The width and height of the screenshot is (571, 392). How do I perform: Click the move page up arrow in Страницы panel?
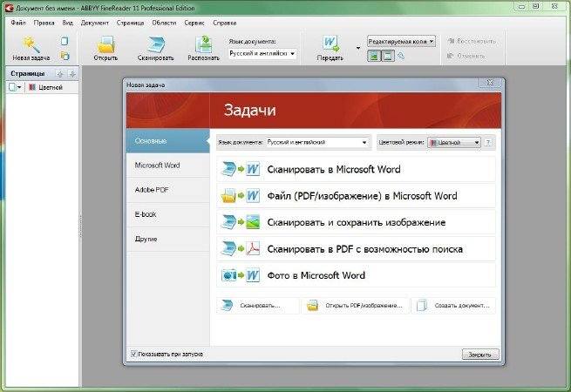point(60,74)
